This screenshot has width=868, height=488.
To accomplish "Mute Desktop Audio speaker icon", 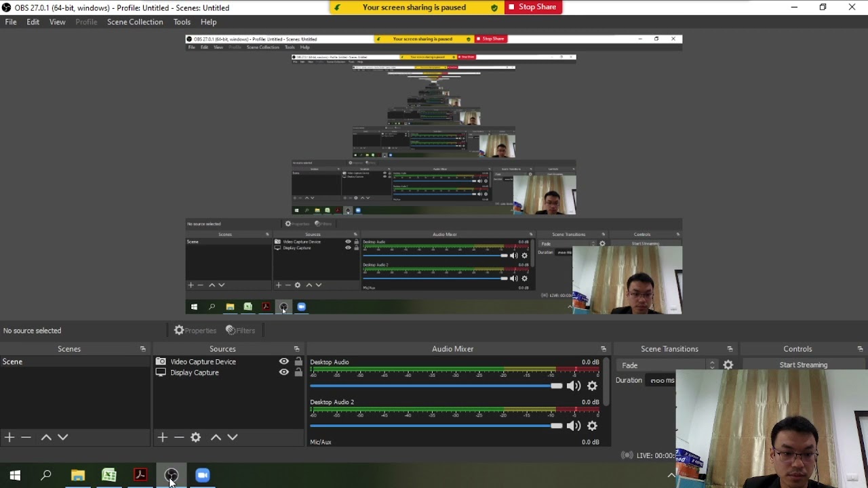I will [x=574, y=386].
